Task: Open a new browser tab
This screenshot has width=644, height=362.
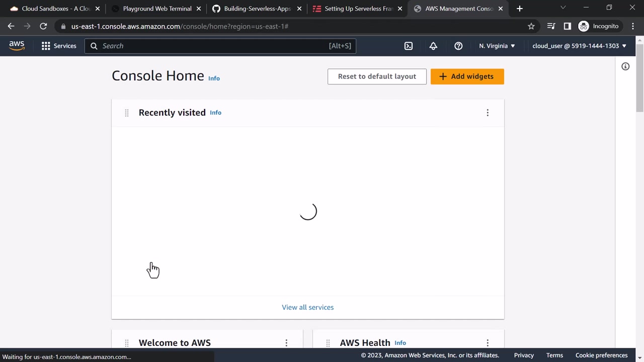Action: 520,9
